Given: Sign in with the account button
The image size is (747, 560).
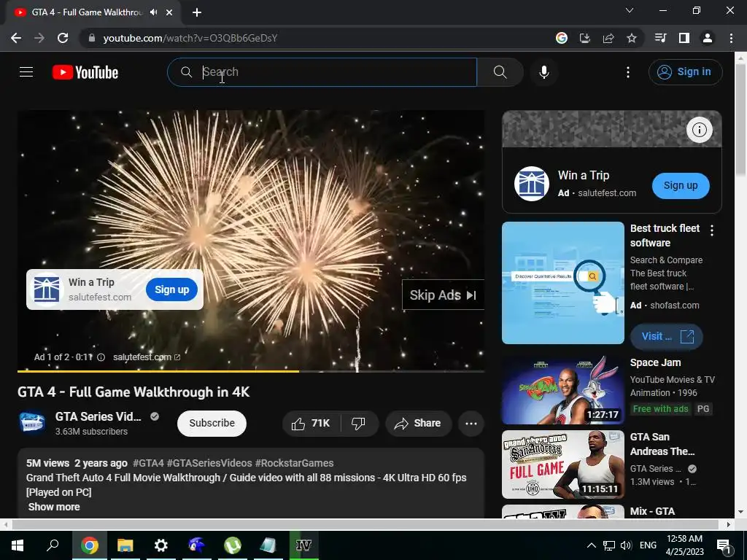Looking at the screenshot, I should pos(685,72).
